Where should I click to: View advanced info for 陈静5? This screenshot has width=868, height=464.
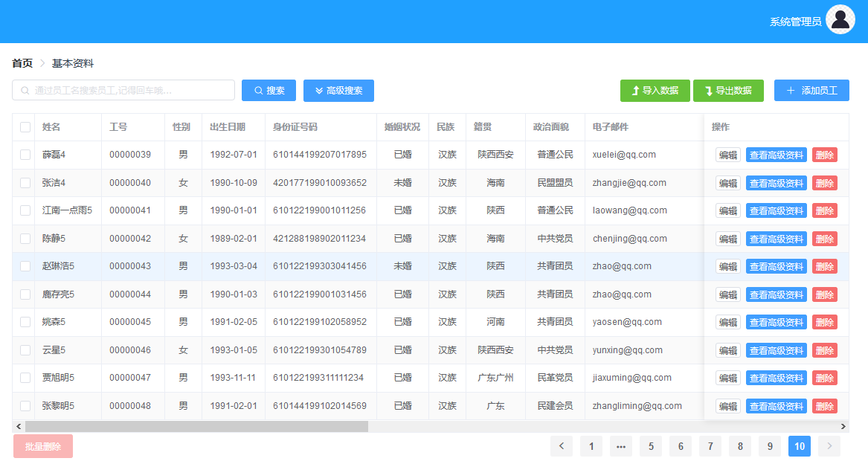click(776, 239)
